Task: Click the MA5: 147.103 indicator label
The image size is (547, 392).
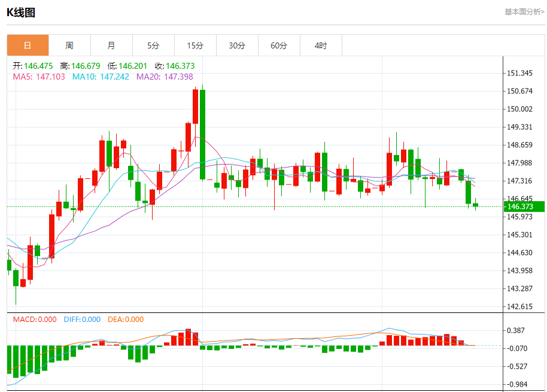Action: tap(39, 77)
